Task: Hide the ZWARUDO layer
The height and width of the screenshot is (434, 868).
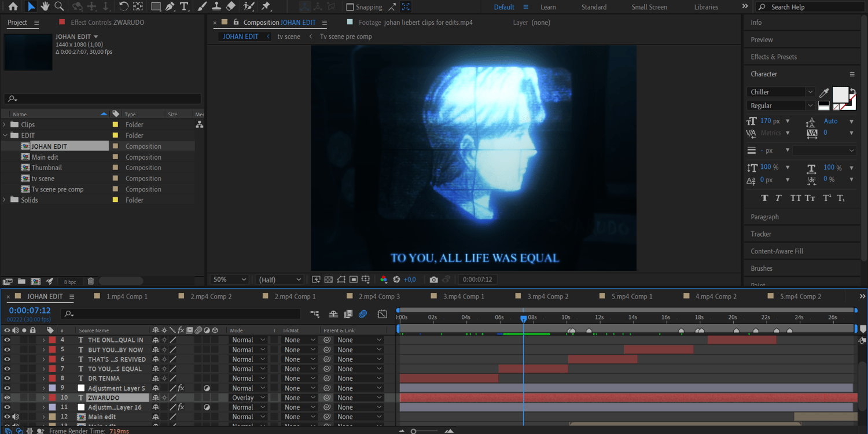Action: click(x=8, y=398)
